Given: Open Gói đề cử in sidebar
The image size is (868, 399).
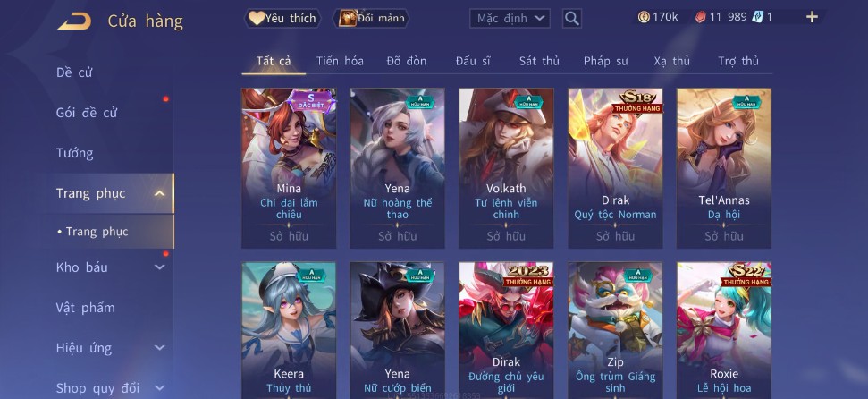Looking at the screenshot, I should pyautogui.click(x=87, y=113).
